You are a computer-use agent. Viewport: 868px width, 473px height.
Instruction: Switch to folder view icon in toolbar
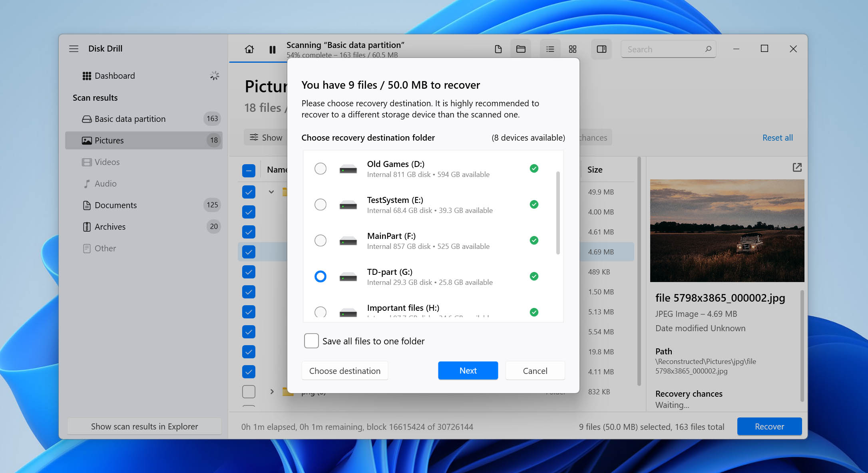(x=521, y=49)
